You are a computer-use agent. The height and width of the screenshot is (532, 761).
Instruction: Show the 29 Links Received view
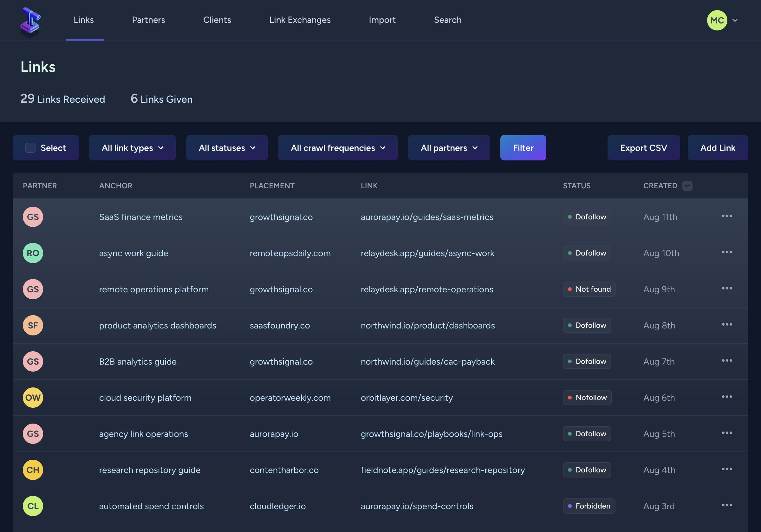pyautogui.click(x=63, y=99)
